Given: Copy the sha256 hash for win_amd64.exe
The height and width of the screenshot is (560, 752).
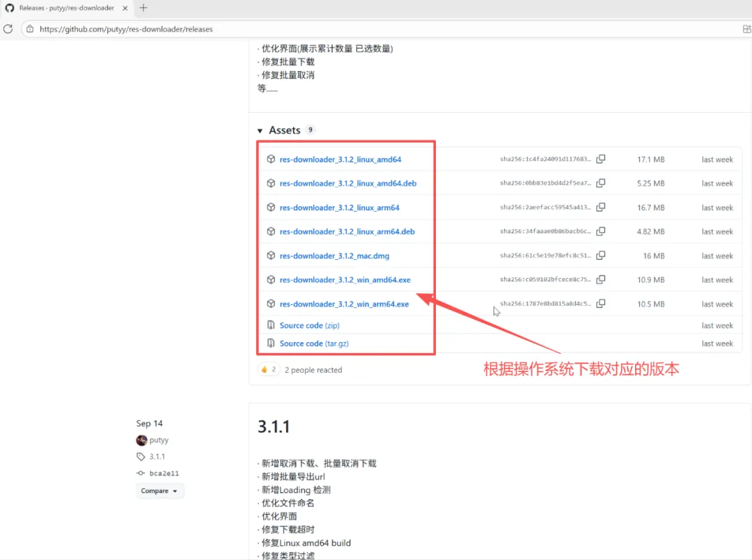Looking at the screenshot, I should [x=600, y=279].
